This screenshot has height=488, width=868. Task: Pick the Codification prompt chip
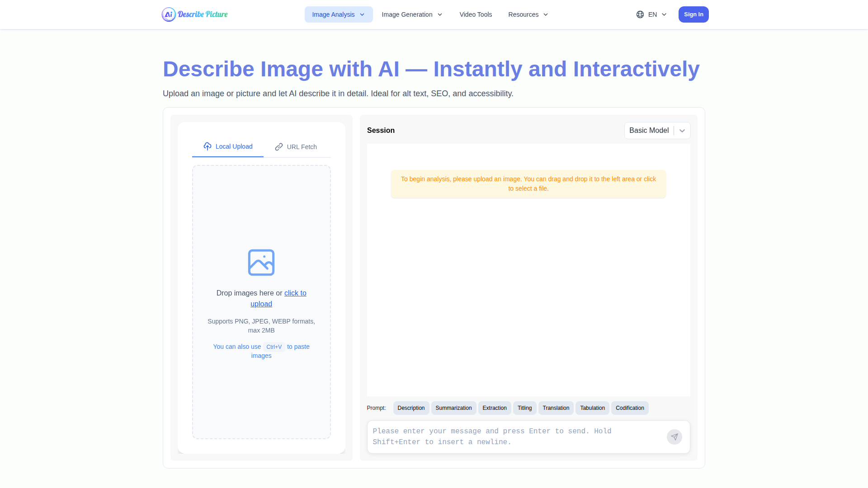pyautogui.click(x=629, y=408)
